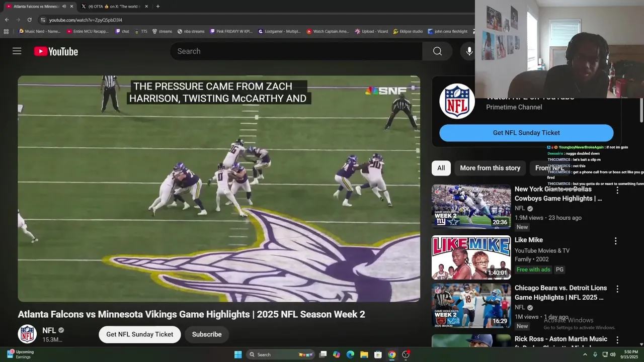Click the volume icon in system tray
The image size is (644, 362).
pos(613,354)
